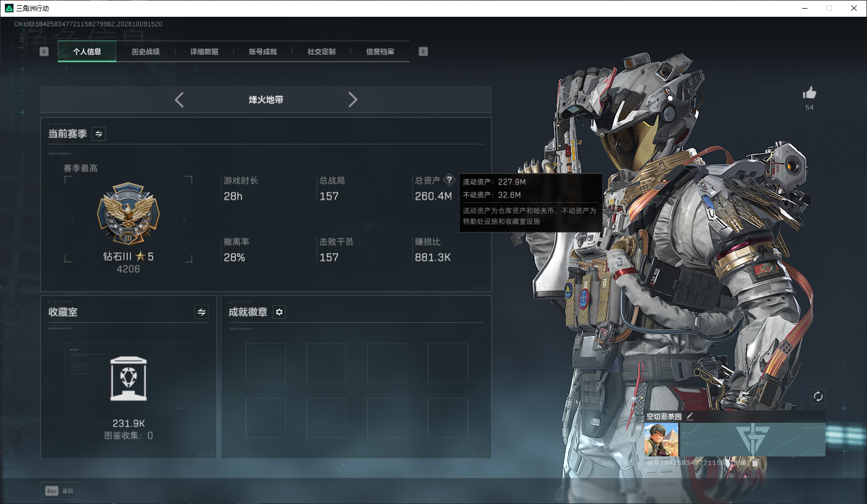Screen dimensions: 867x504
Task: Switch to the 历史战绩 tab
Action: (146, 51)
